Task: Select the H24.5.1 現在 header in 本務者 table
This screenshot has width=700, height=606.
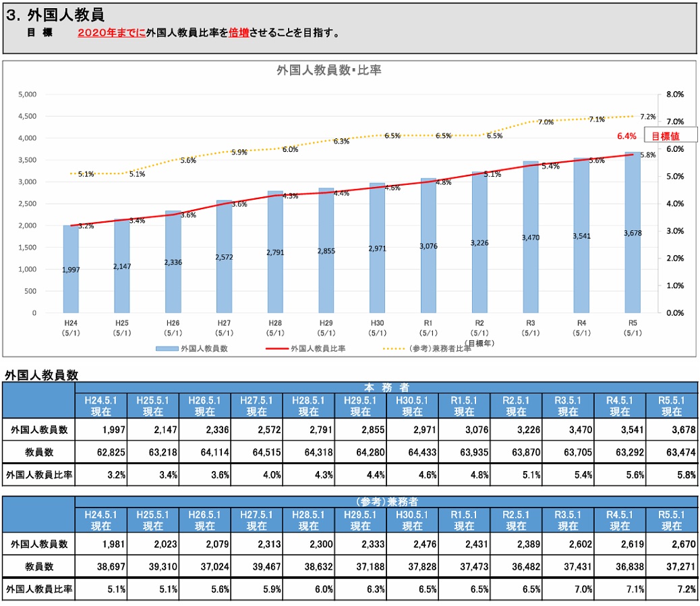Action: pos(101,406)
